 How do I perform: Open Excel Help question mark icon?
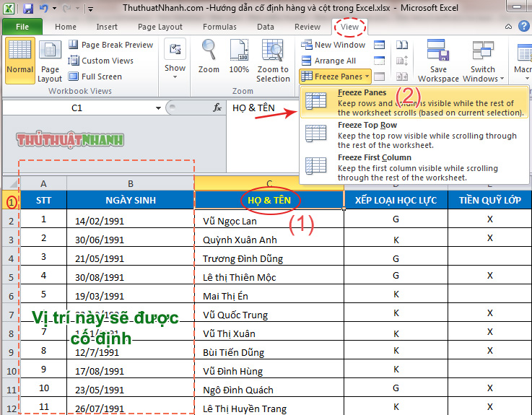click(x=524, y=26)
